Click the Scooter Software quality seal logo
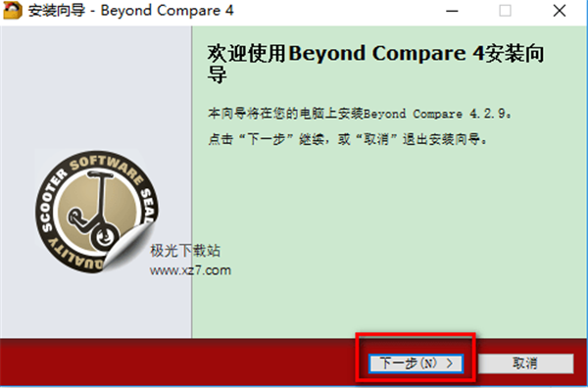Viewport: 588px width, 388px height. [97, 212]
